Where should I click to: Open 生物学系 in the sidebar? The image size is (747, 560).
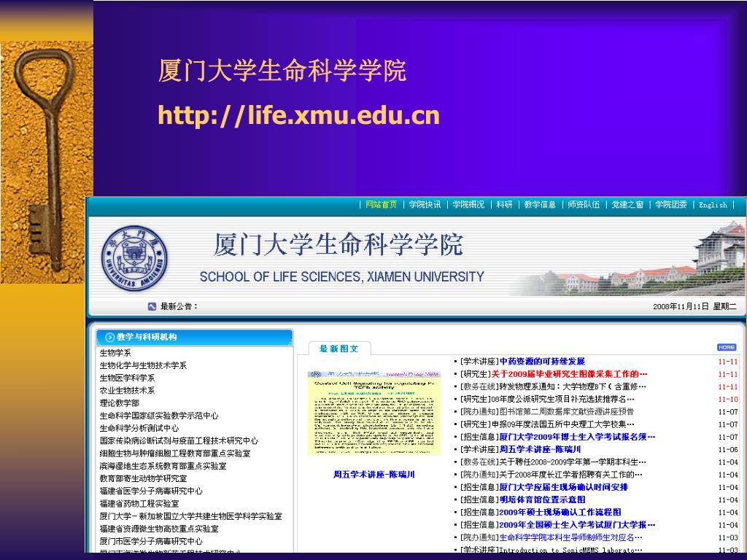click(115, 353)
